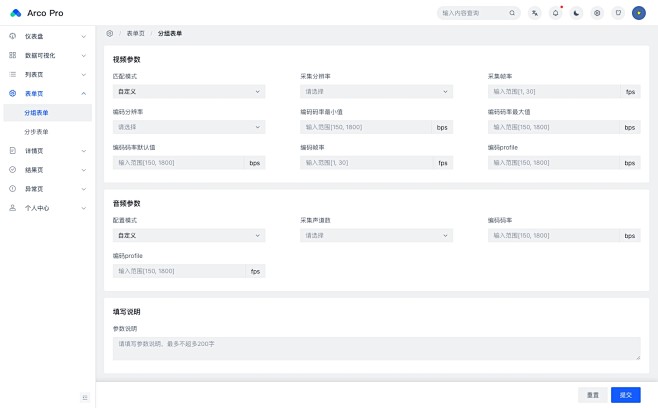Focus the 编码码率最大值 input field
This screenshot has height=408, width=658.
(x=553, y=127)
